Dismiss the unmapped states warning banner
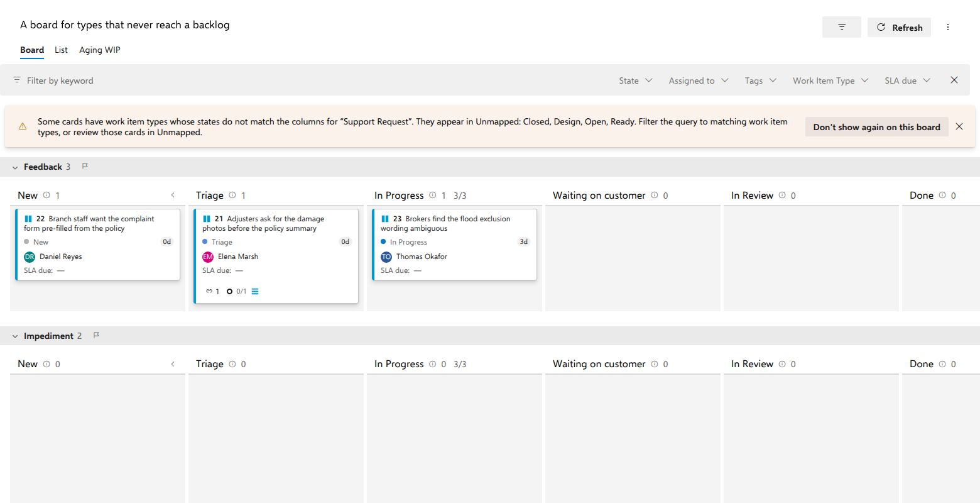This screenshot has width=980, height=503. pos(959,126)
